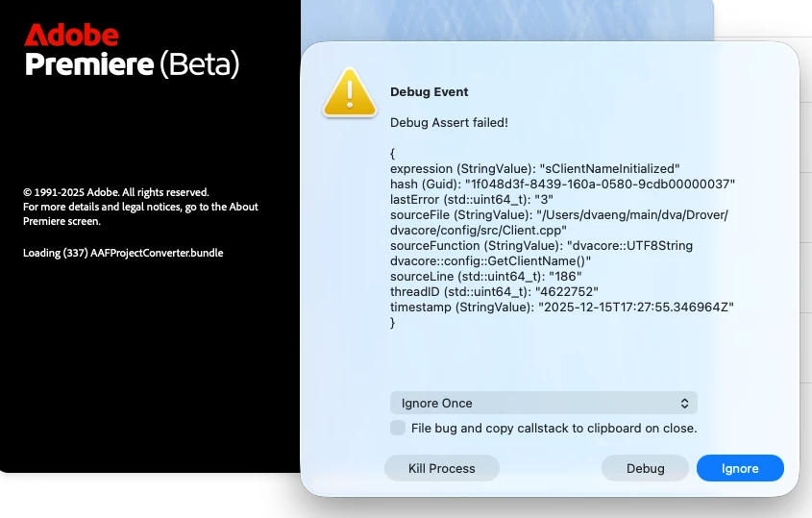Click the lastError value line
Viewport: 812px width, 518px height.
tap(472, 200)
